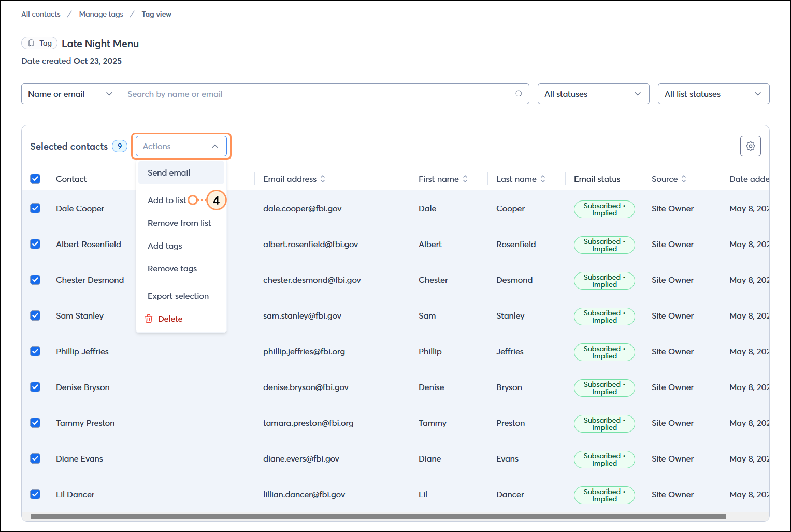Uncheck the checkbox for Lil Dancer

pos(35,494)
